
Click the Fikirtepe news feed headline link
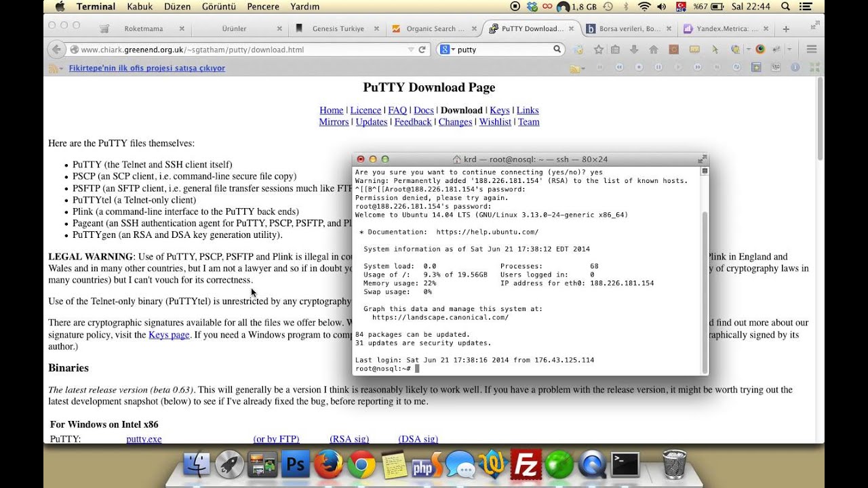pyautogui.click(x=147, y=68)
